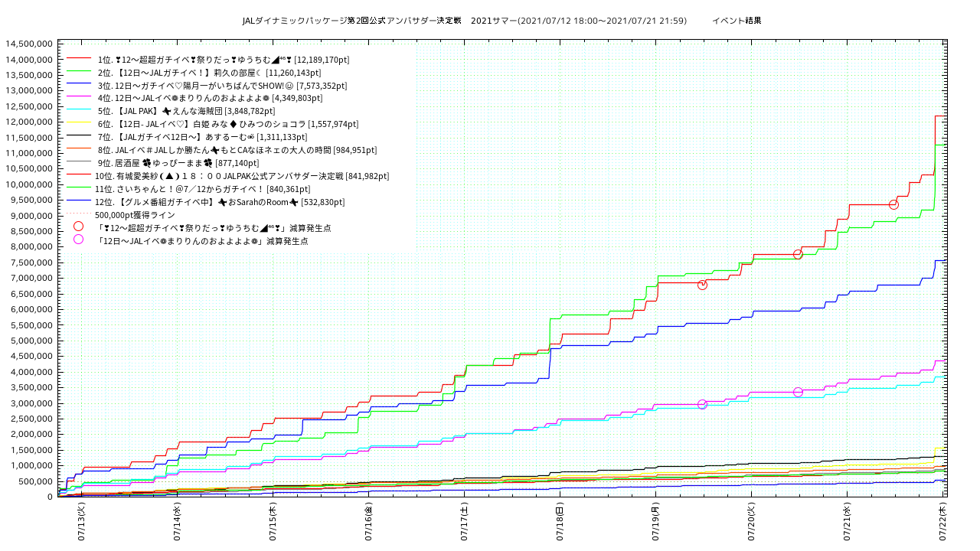The image size is (980, 551).
Task: Click the '500,000' y-axis label
Action: (35, 481)
